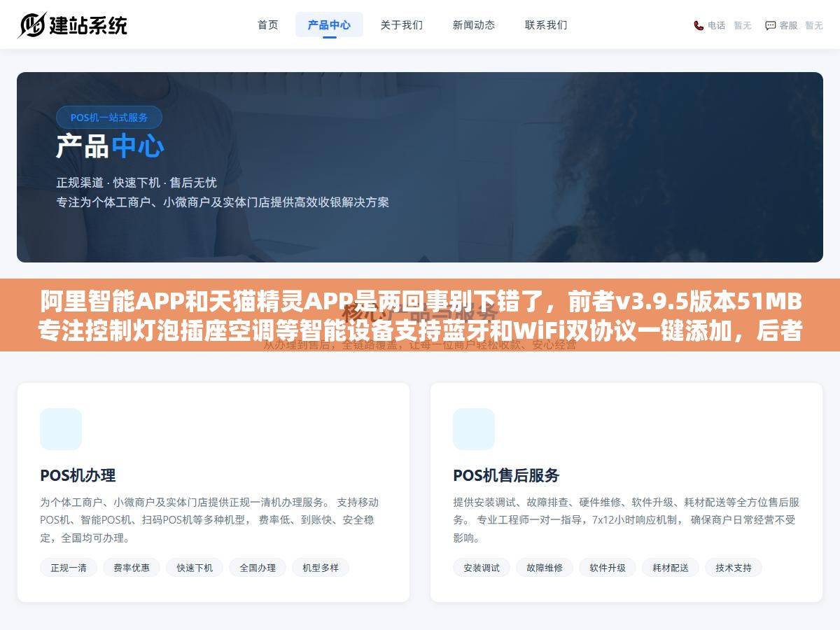This screenshot has width=840, height=630.
Task: Select the 快速下机 tag
Action: click(x=195, y=568)
